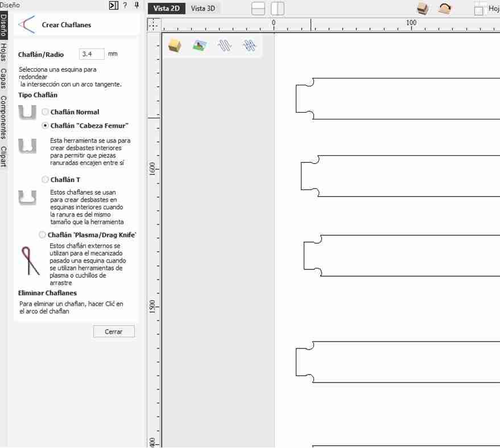The width and height of the screenshot is (500, 448).
Task: Select Chaflán "Cabeza Femur" radio option
Action: coord(46,125)
